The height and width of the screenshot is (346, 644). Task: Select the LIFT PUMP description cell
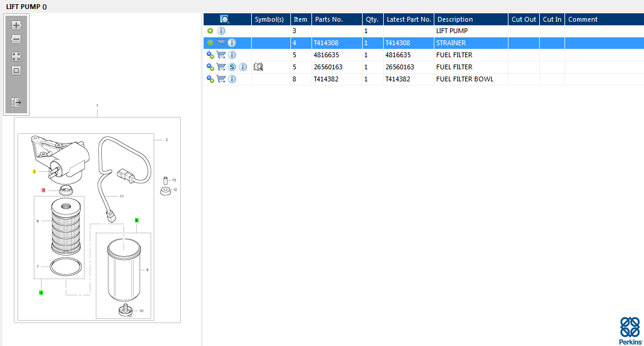(x=471, y=31)
